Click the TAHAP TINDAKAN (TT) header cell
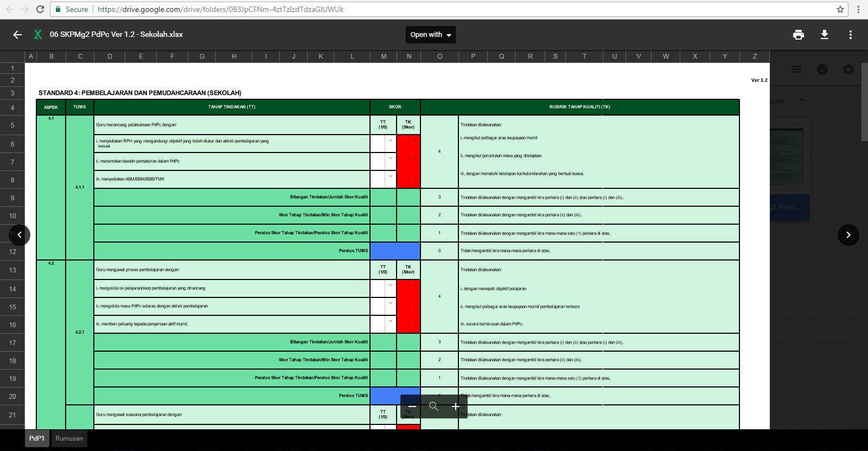 point(232,107)
